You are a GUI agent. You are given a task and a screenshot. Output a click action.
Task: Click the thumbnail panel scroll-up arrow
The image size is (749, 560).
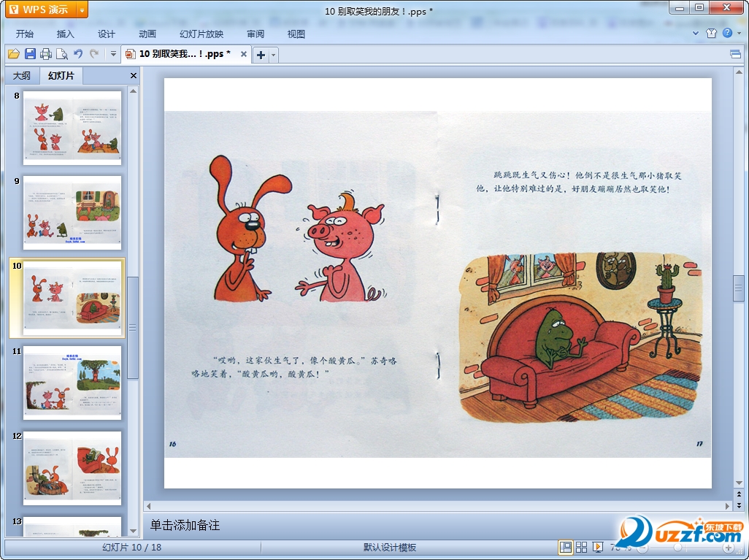point(134,91)
